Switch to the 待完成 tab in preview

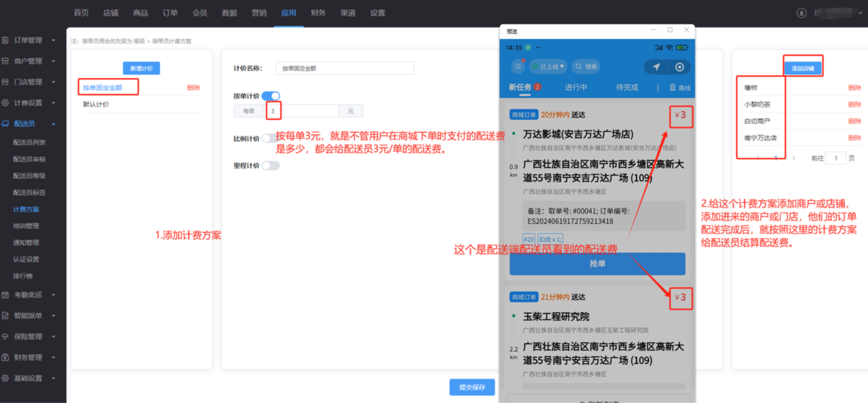[x=627, y=87]
